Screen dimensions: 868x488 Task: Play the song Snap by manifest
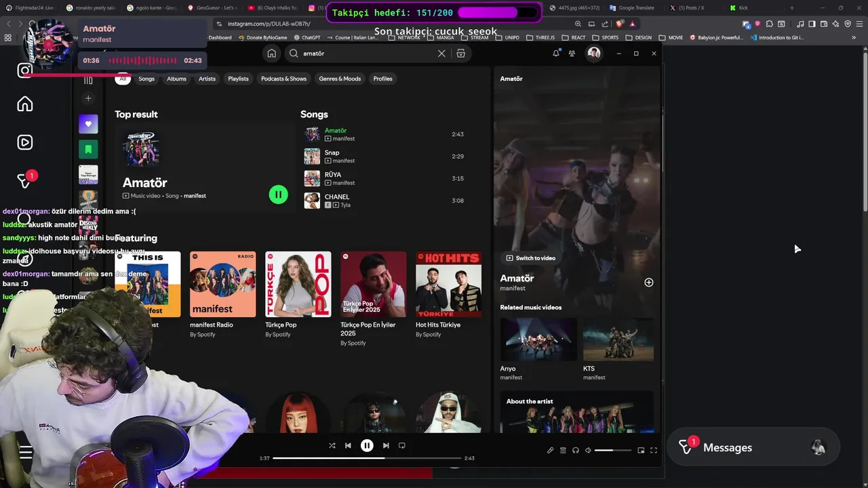(384, 157)
